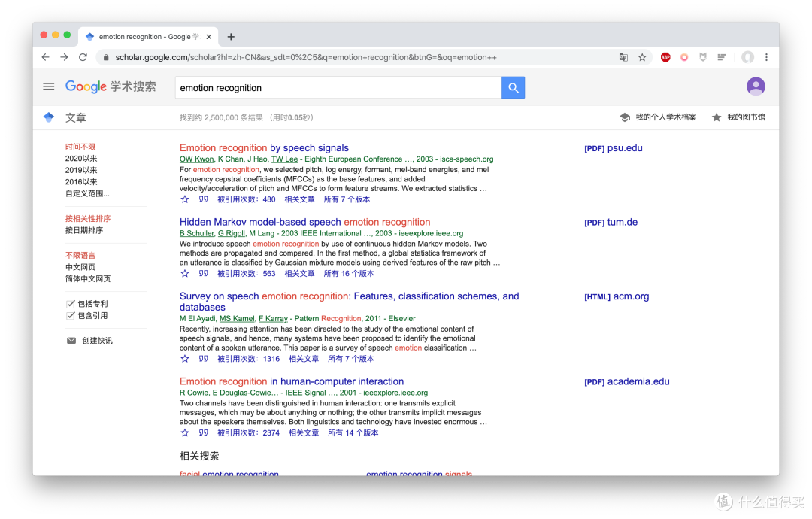Save 'Emotion recognition by speech signals' with star
812x519 pixels.
[185, 199]
